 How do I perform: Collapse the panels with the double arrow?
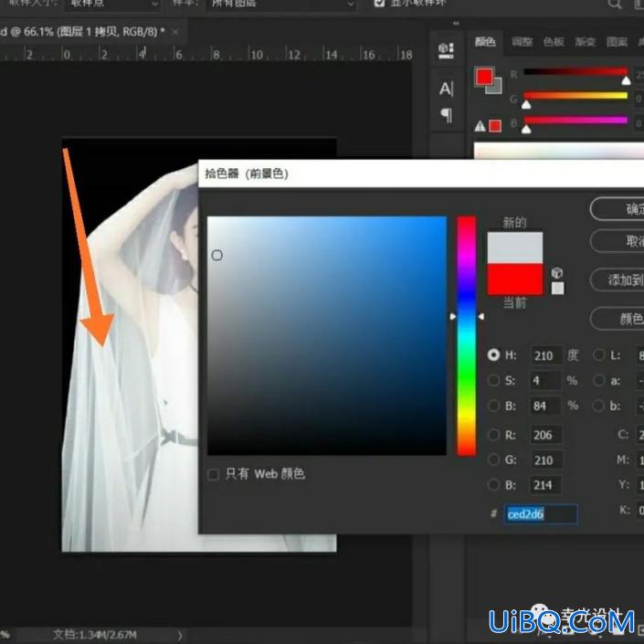click(456, 24)
